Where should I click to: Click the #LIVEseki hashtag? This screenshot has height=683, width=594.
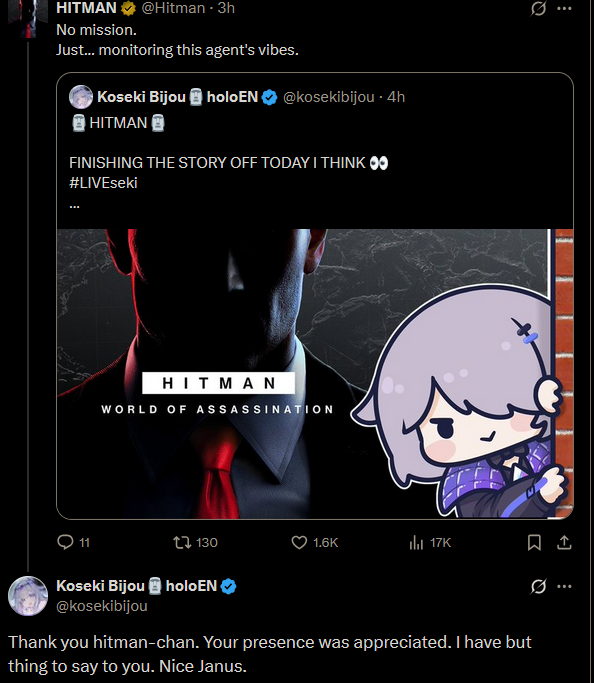[103, 183]
